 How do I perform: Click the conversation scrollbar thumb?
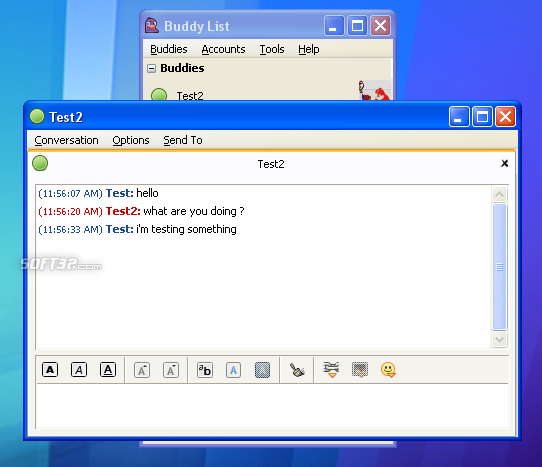tap(499, 267)
